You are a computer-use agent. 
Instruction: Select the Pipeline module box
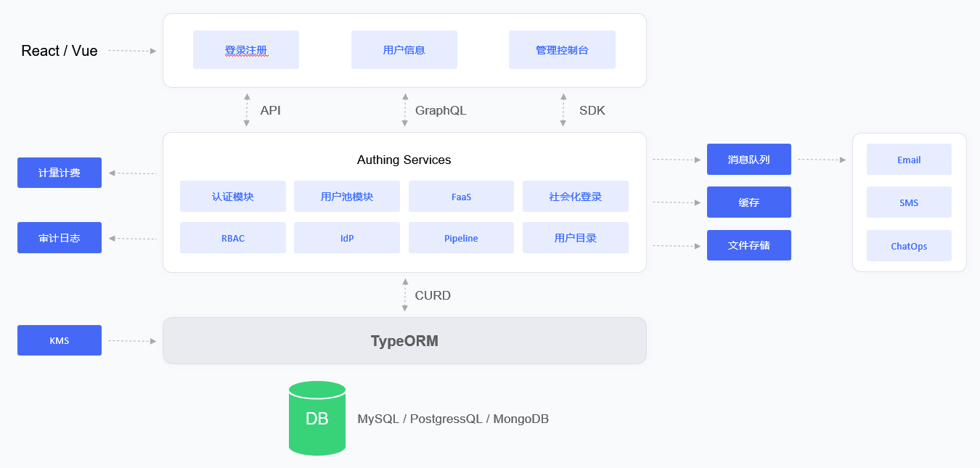(x=461, y=238)
